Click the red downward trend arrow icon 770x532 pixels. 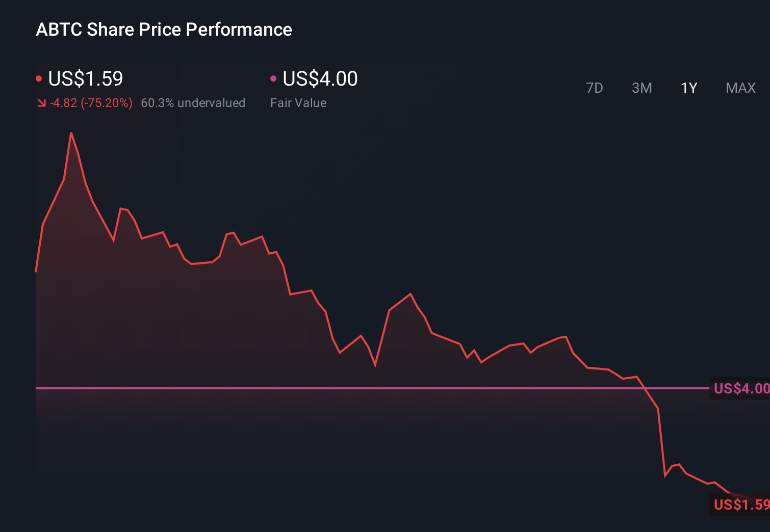pos(41,103)
